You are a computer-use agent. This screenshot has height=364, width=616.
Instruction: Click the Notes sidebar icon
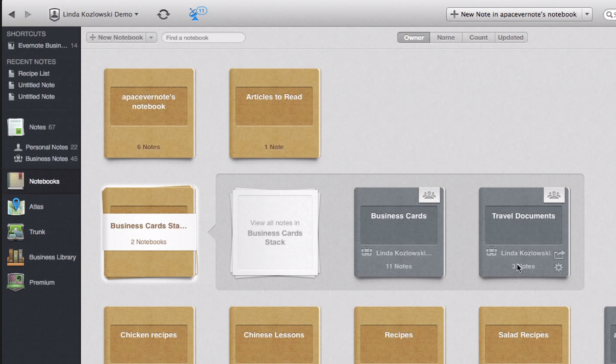coord(16,127)
